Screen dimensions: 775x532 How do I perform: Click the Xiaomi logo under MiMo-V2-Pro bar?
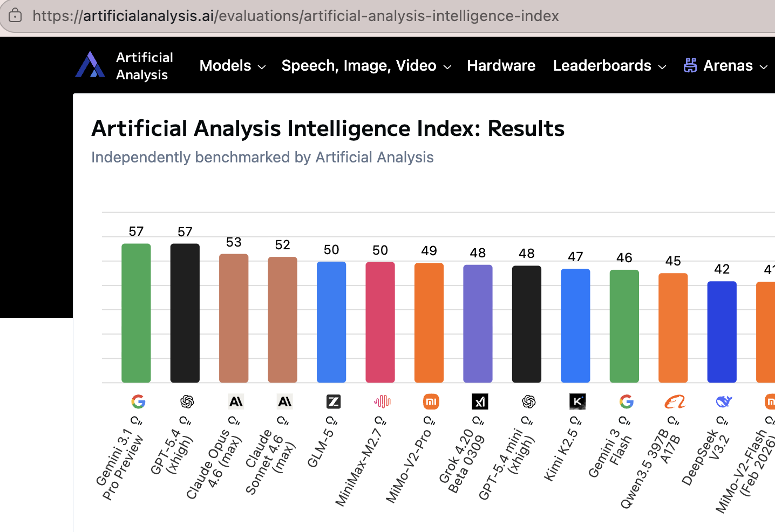click(431, 401)
